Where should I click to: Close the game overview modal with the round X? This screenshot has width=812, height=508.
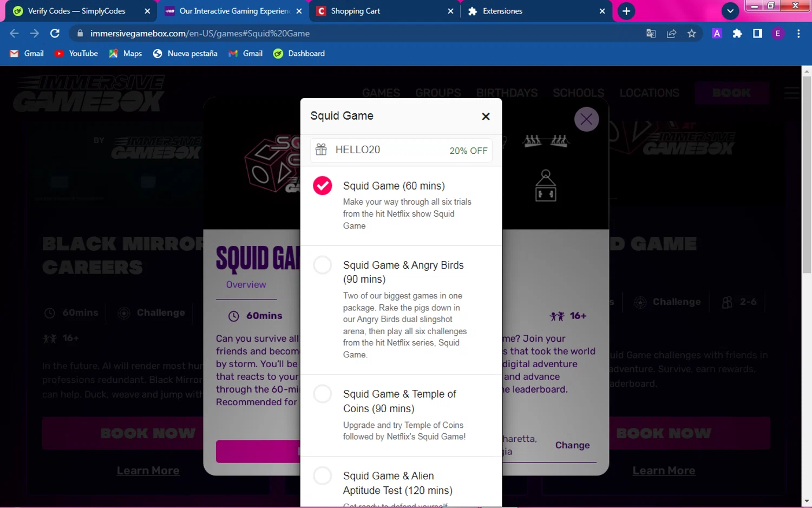(x=586, y=119)
